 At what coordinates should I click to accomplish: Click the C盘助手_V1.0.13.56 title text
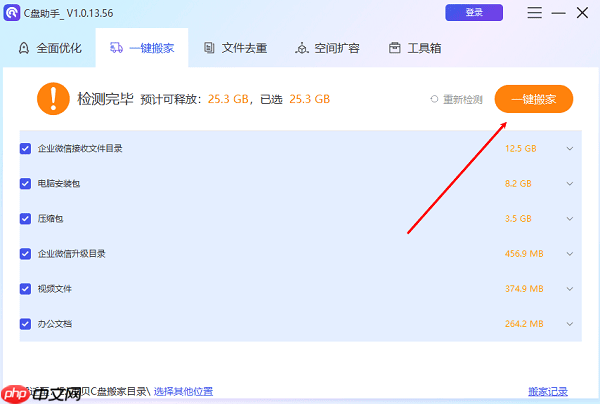(68, 13)
